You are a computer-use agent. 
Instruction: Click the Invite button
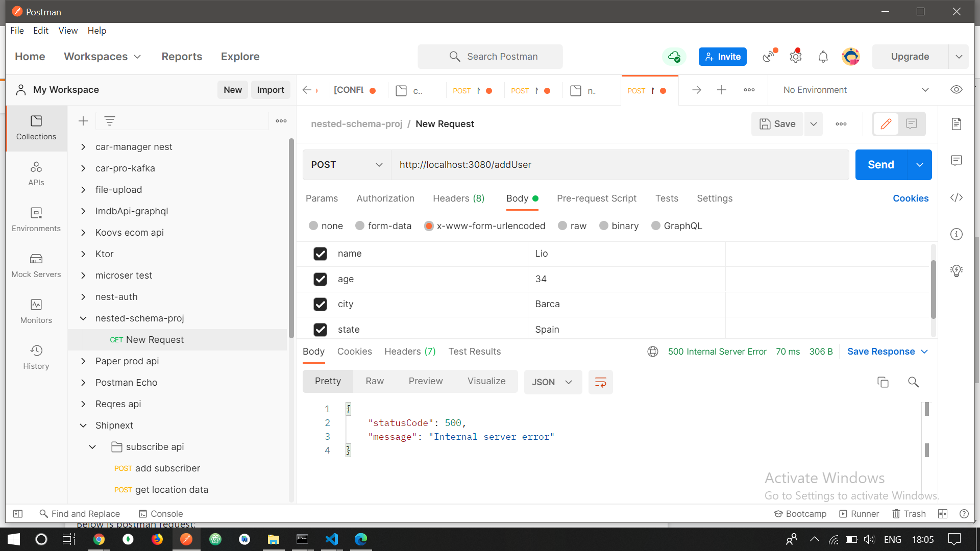click(723, 57)
